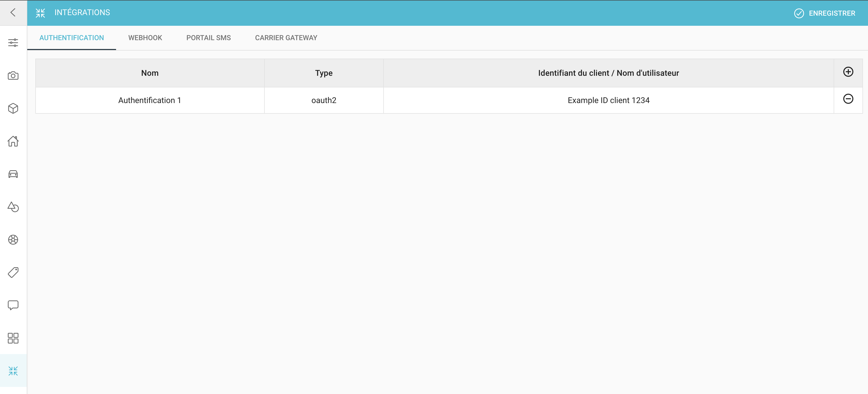Remove Authentification 1 with minus icon
Screen dimensions: 868x394
click(x=848, y=99)
